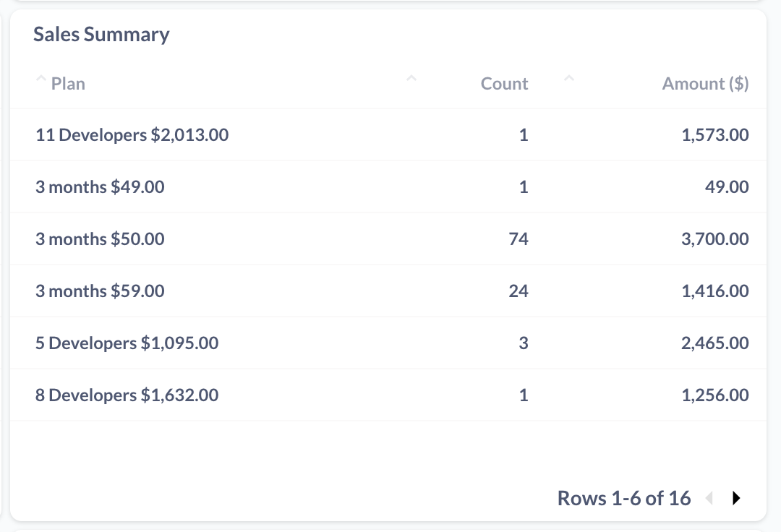
Task: Go to next page of rows
Action: [x=736, y=498]
